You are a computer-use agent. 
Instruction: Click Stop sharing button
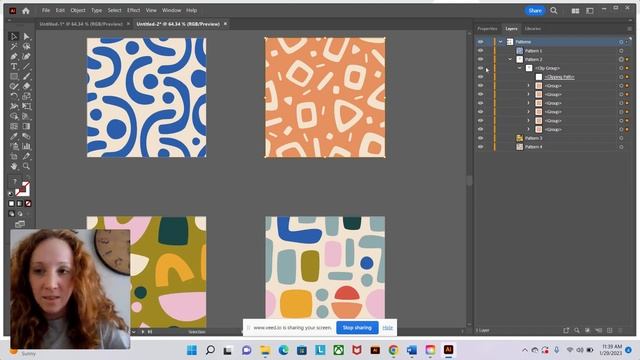(x=357, y=327)
